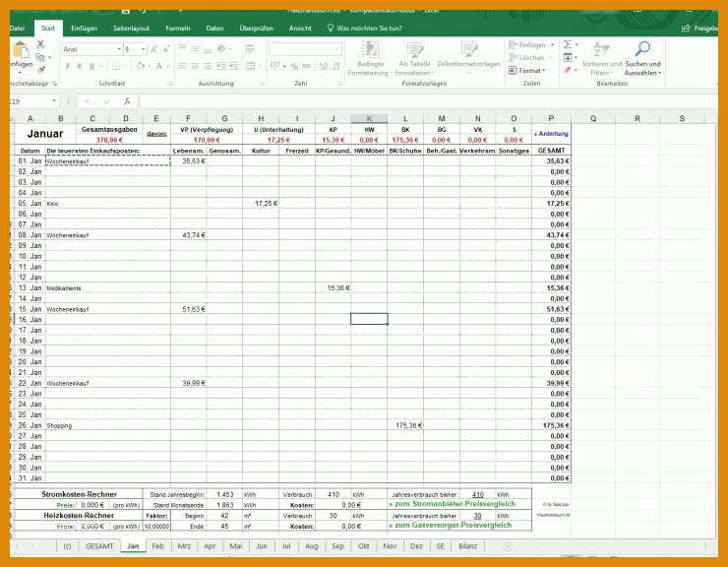Viewport: 728px width, 567px height.
Task: Switch to the Dez sheet tab
Action: 416,546
